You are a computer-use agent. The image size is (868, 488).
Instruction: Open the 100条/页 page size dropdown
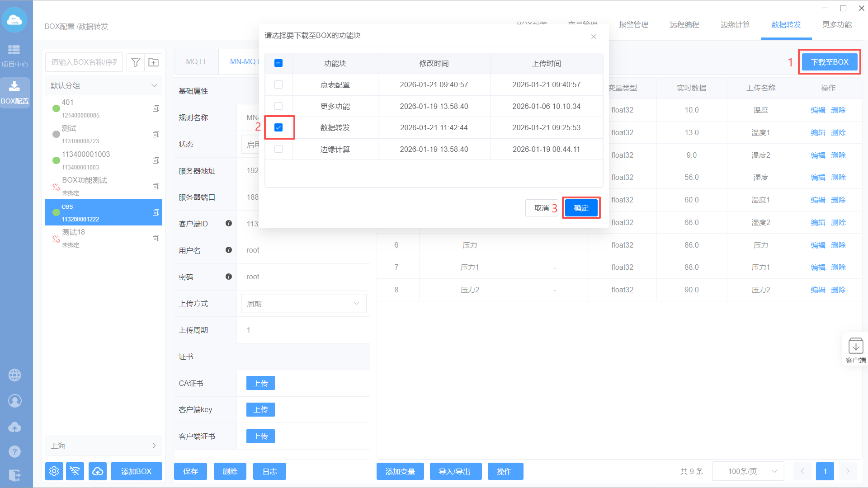[x=748, y=471]
